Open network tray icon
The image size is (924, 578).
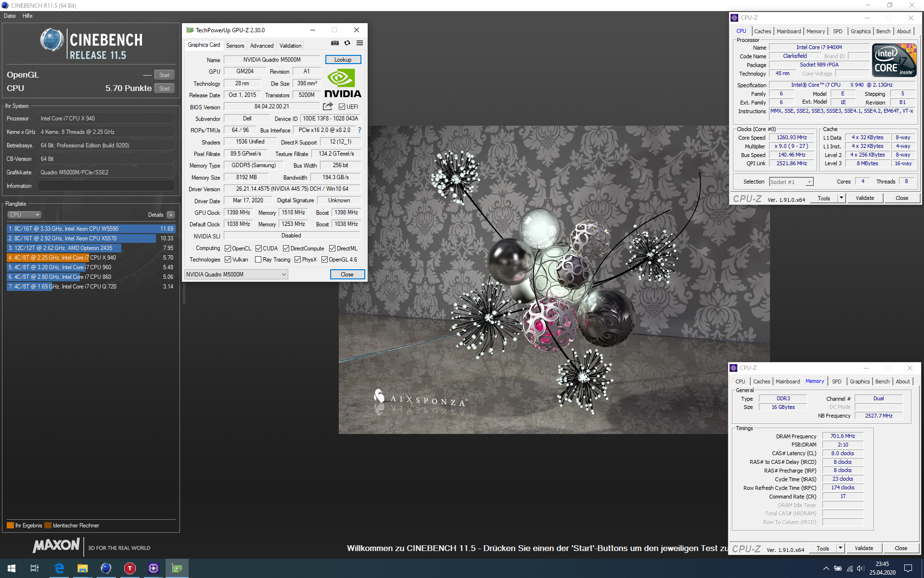click(849, 568)
